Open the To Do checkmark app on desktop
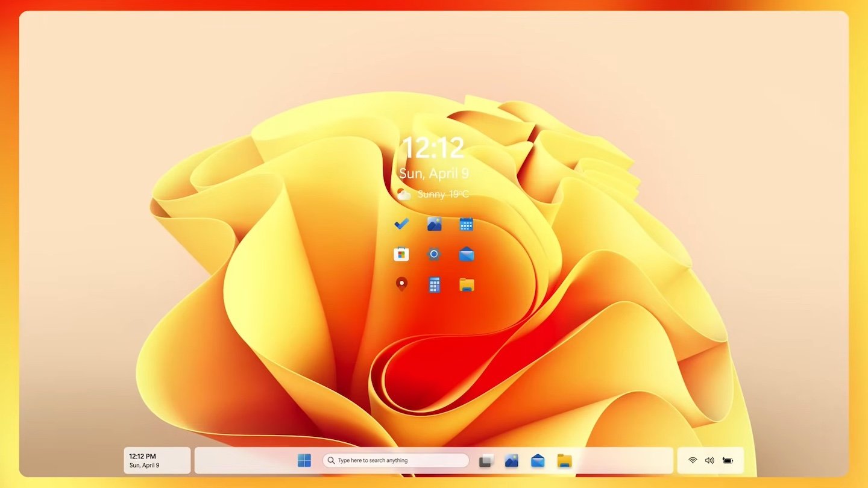The height and width of the screenshot is (488, 868). click(401, 224)
